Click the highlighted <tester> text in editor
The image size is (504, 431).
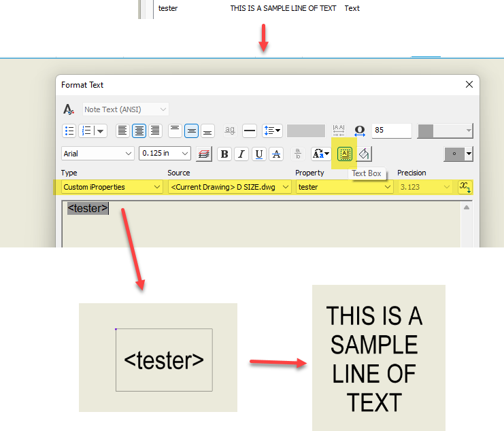tap(88, 209)
